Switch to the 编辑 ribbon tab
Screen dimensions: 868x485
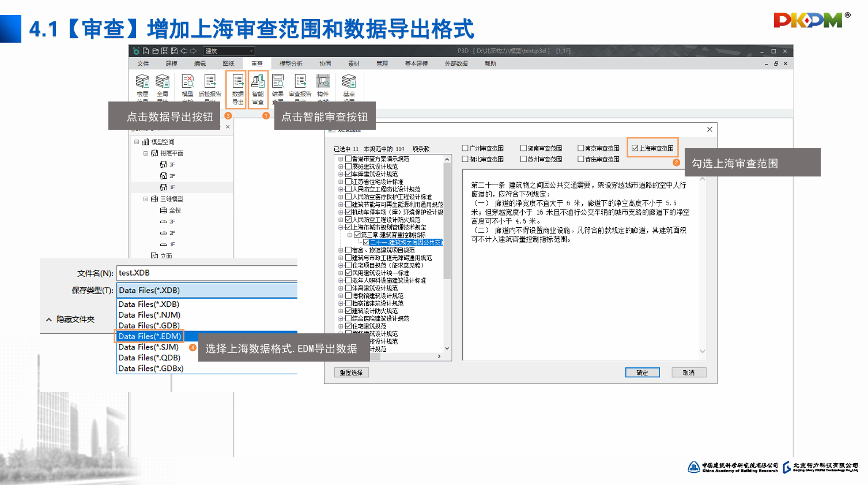[x=200, y=63]
